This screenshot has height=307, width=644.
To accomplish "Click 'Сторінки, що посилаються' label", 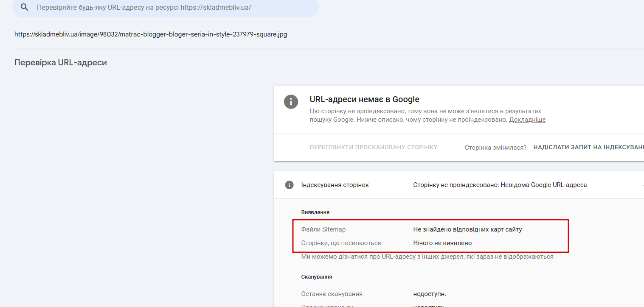I will (x=341, y=243).
